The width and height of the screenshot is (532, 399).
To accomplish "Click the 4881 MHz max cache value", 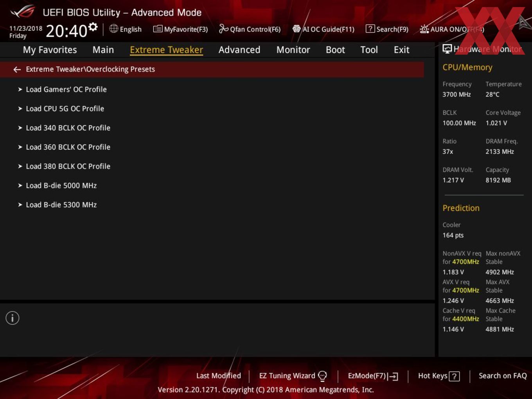I will 500,329.
